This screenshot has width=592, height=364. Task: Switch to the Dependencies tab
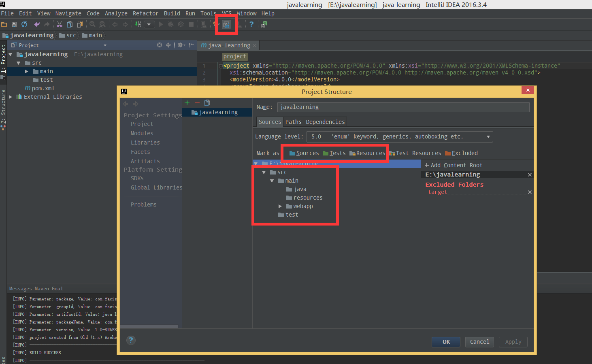pyautogui.click(x=325, y=122)
